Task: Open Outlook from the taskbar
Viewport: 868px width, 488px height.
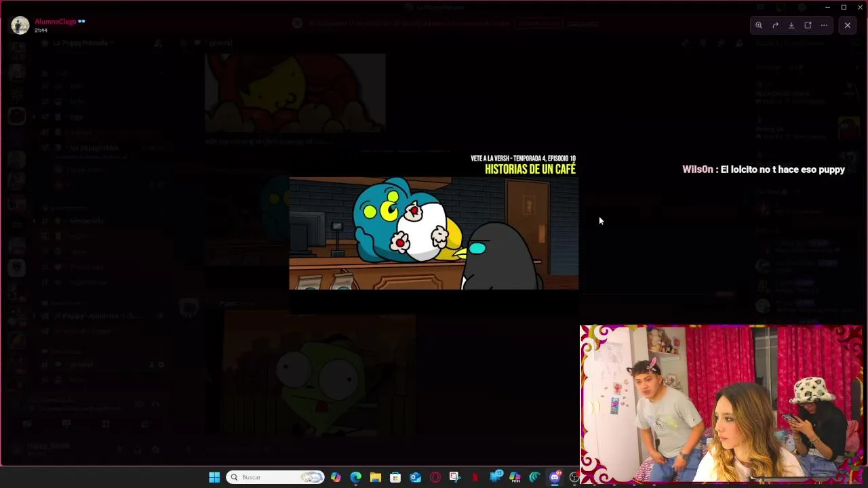Action: pos(416,477)
